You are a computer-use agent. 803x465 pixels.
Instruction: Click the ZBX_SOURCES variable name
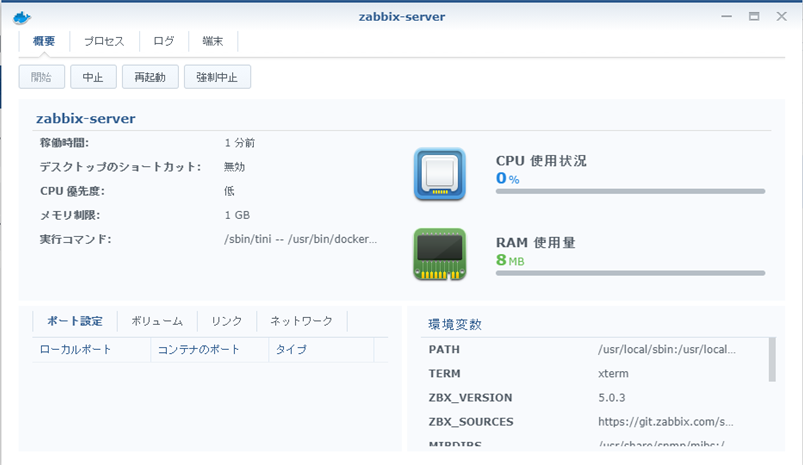point(471,422)
